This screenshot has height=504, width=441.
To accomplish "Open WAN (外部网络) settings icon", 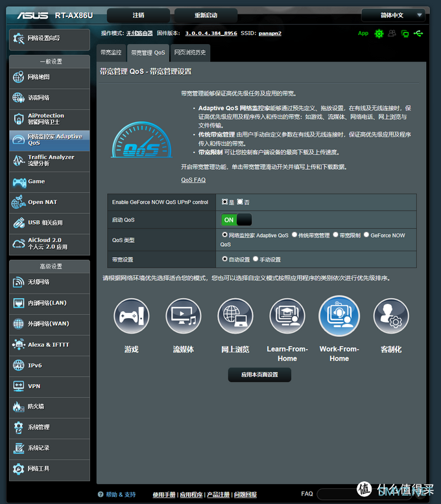I will 18,324.
